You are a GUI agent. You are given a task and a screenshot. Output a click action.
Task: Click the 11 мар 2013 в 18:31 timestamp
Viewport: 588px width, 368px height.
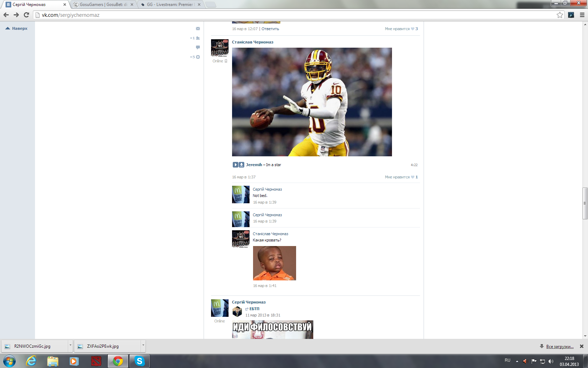tap(263, 315)
